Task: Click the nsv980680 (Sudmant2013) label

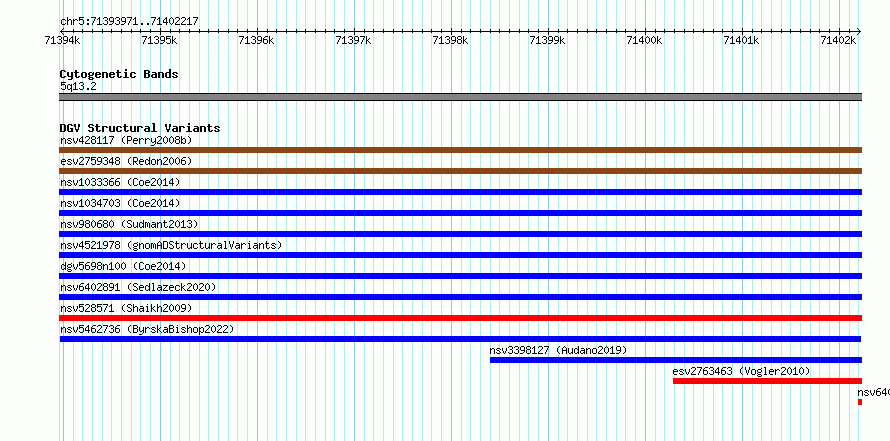Action: [x=129, y=224]
